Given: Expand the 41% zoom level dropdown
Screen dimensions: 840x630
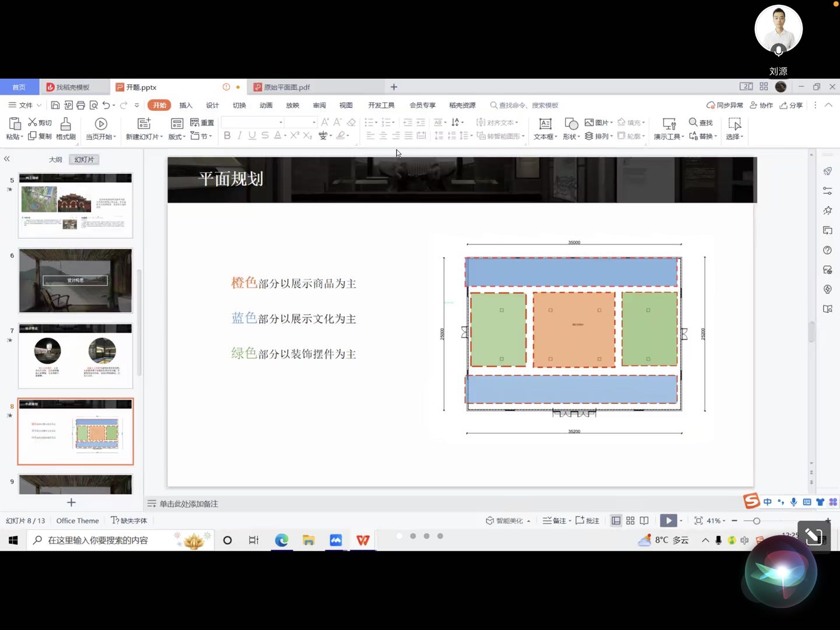Looking at the screenshot, I should point(724,521).
